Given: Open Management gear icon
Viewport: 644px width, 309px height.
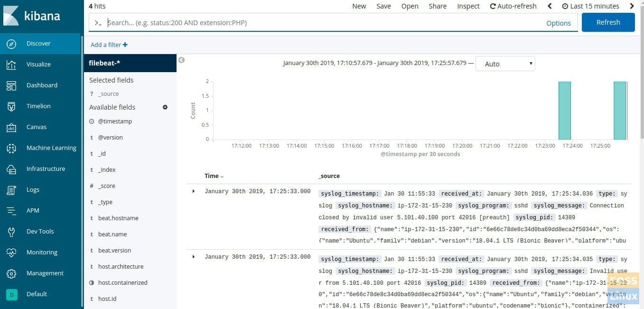Looking at the screenshot, I should pos(12,273).
